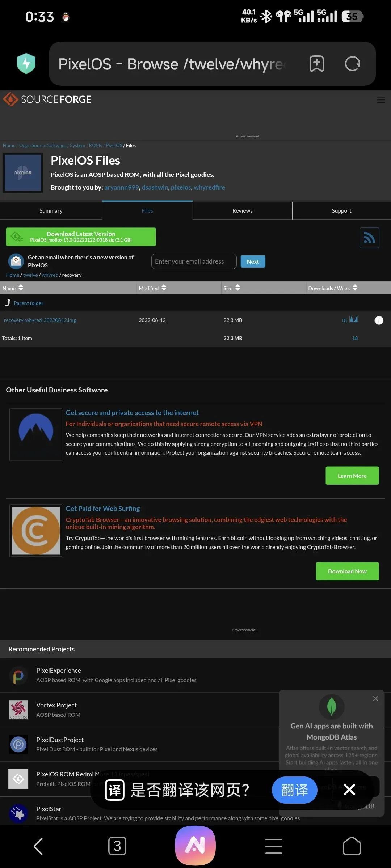Open the RSS feed icon
Viewport: 391px width, 868px height.
[x=369, y=238]
